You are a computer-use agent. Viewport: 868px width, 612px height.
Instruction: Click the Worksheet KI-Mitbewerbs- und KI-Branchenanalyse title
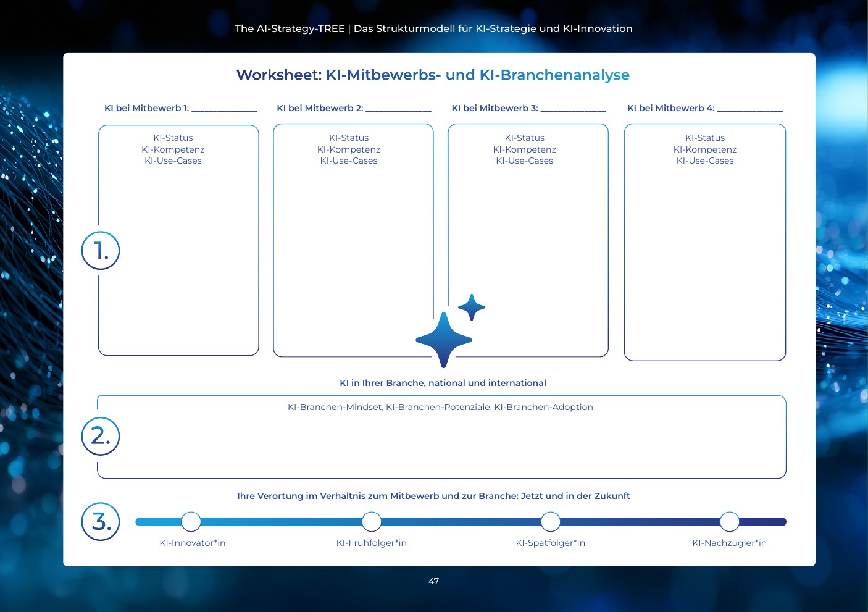coord(433,75)
